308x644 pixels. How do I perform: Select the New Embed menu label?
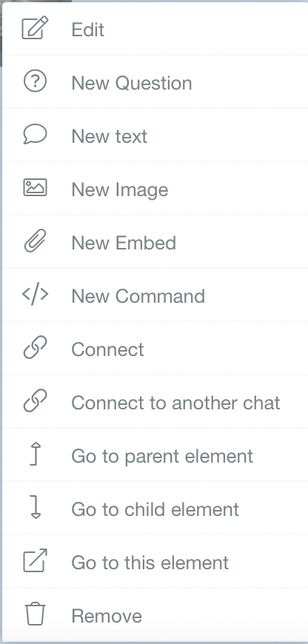124,243
